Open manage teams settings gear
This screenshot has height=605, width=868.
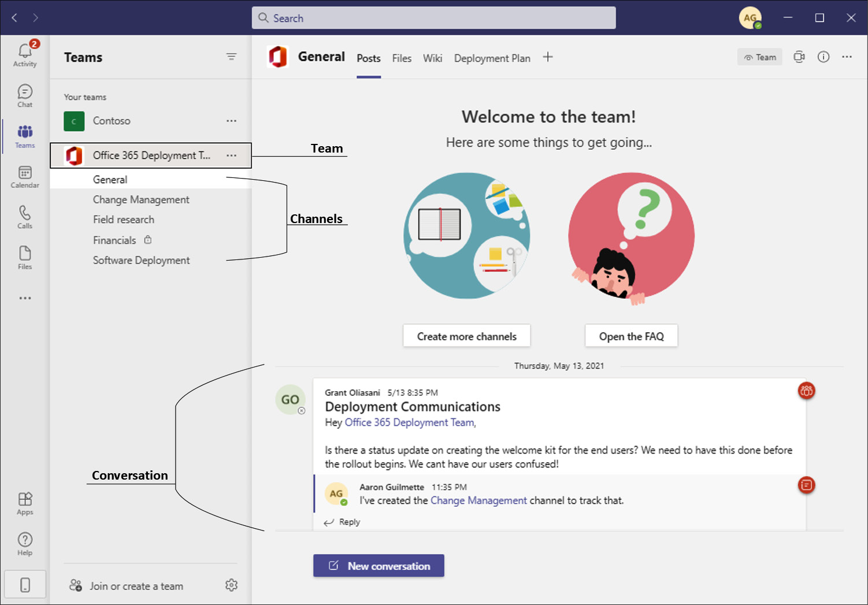pos(231,585)
